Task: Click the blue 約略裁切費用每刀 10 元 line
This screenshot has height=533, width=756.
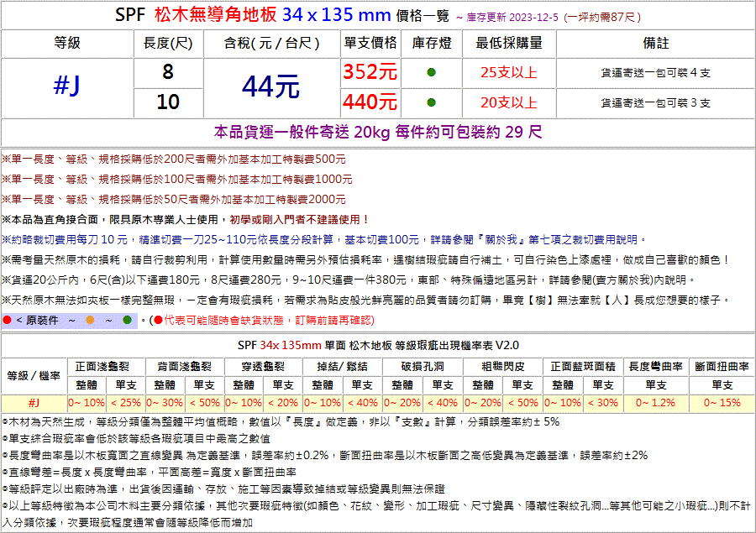Action: pyautogui.click(x=324, y=240)
